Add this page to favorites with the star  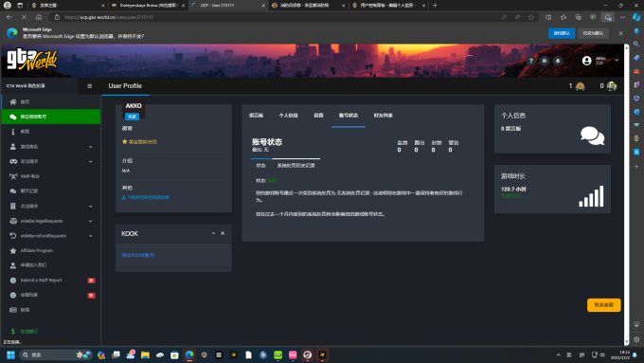point(531,17)
